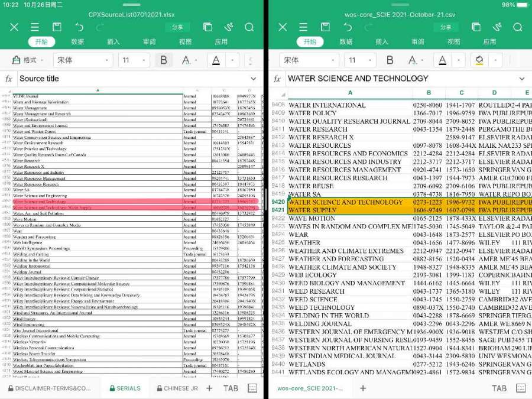
Task: Open the search tool in the left workbook
Action: click(249, 27)
